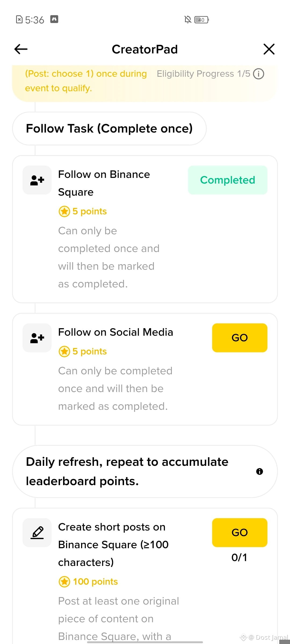Select the Follow Task (Complete once) header

coord(109,129)
